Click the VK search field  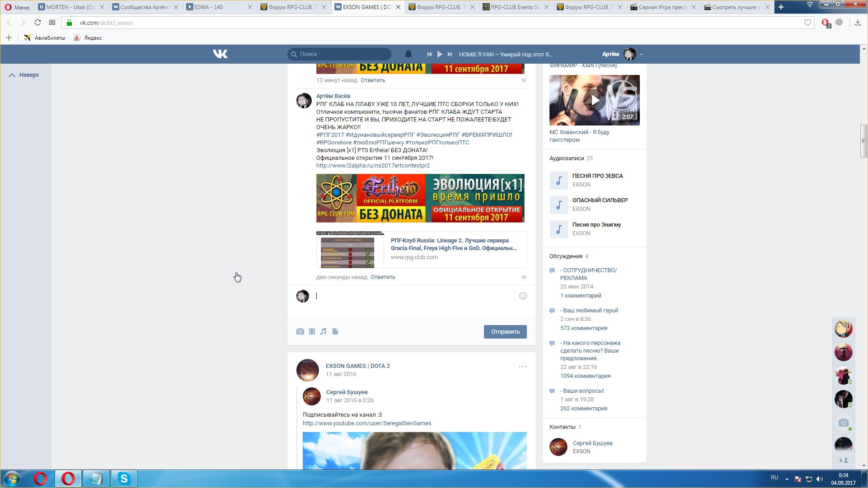(339, 54)
